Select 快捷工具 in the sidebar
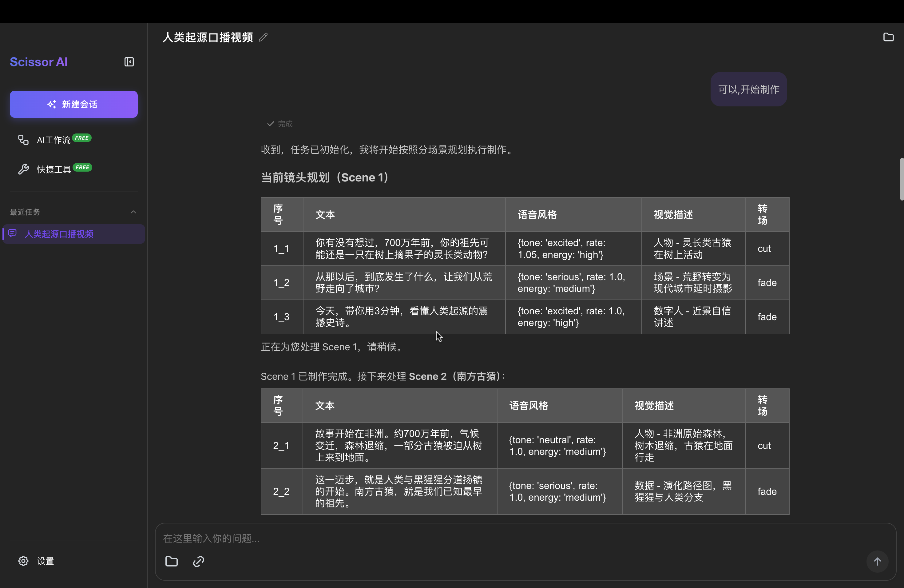904x588 pixels. point(54,169)
